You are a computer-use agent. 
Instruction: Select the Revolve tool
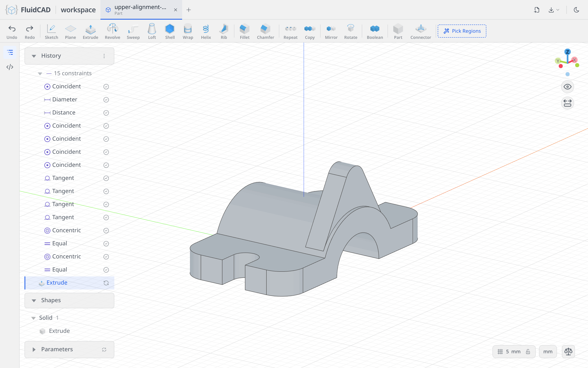112,32
